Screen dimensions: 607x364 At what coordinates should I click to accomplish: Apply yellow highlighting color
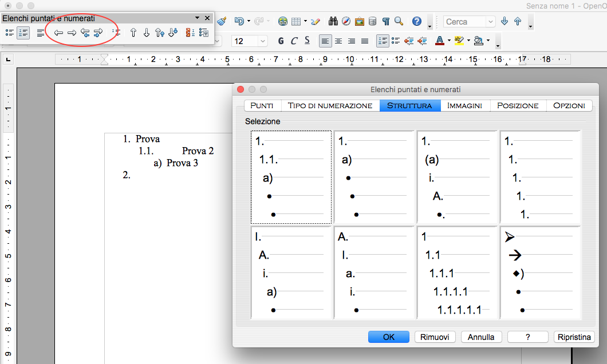pos(459,41)
